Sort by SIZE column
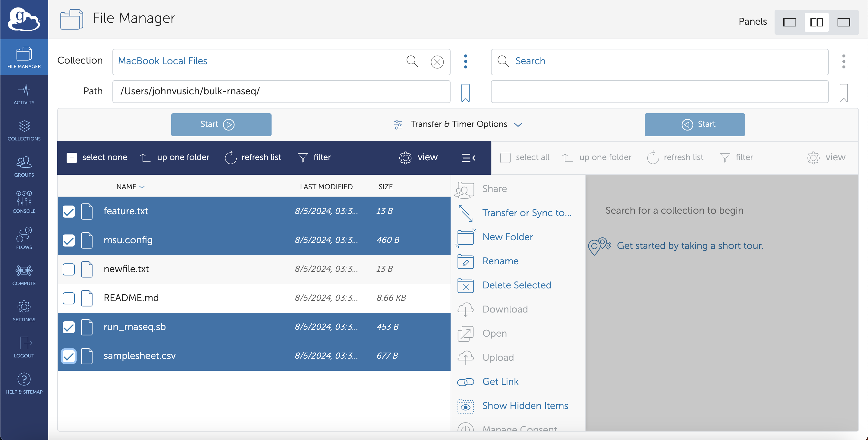Viewport: 868px width, 440px height. [x=385, y=187]
